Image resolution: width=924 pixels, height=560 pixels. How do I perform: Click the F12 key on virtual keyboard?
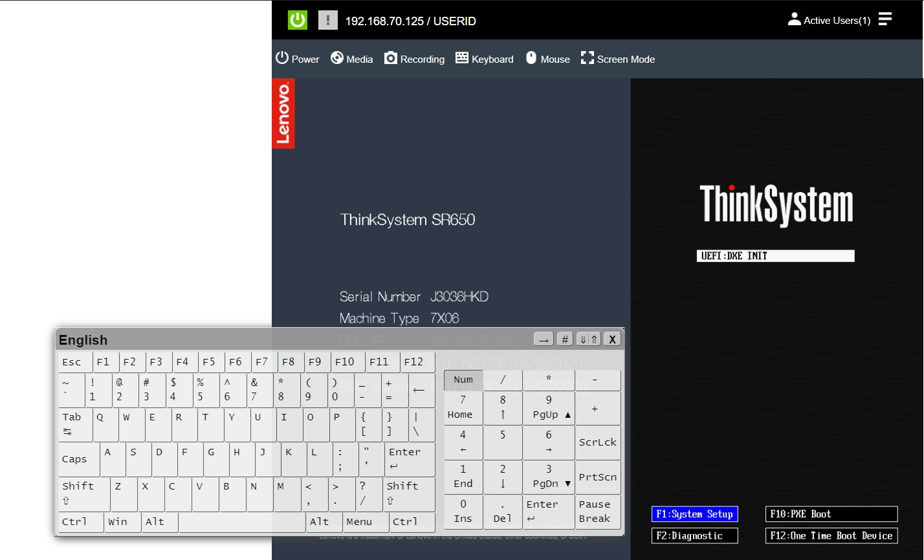tap(417, 362)
